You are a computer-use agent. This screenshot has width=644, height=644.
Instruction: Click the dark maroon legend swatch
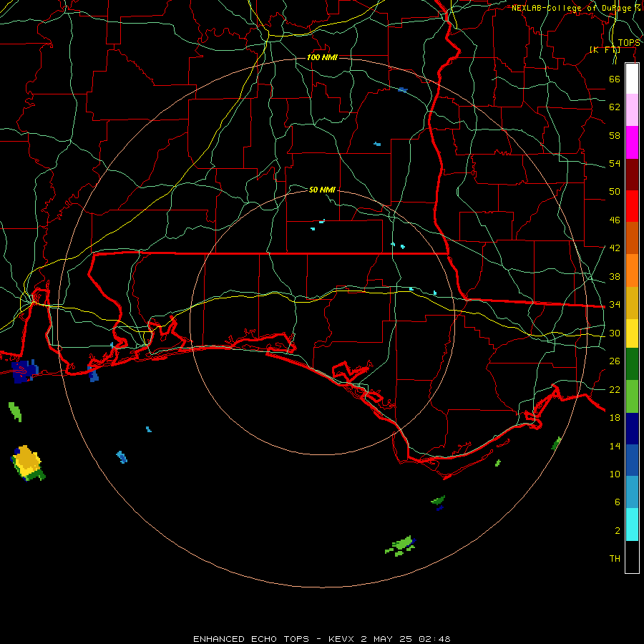click(632, 175)
